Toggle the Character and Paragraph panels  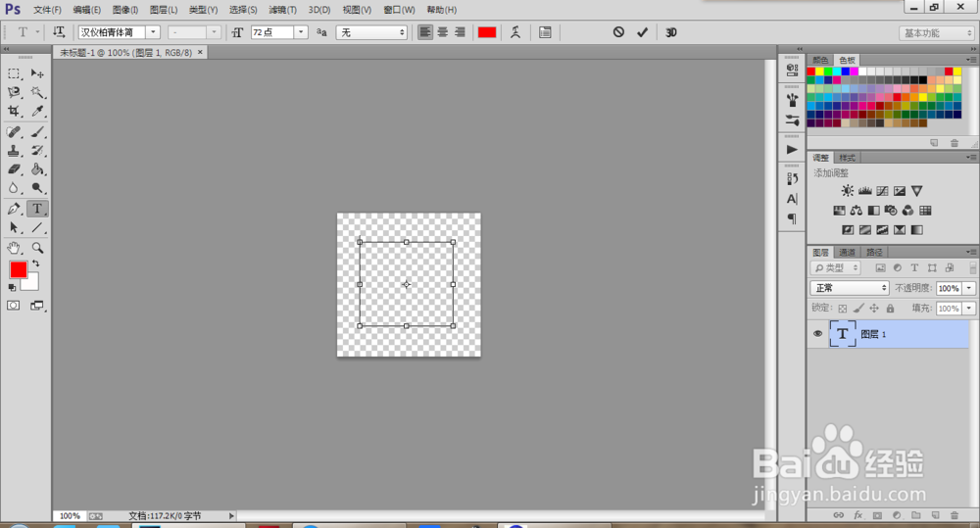(x=545, y=32)
